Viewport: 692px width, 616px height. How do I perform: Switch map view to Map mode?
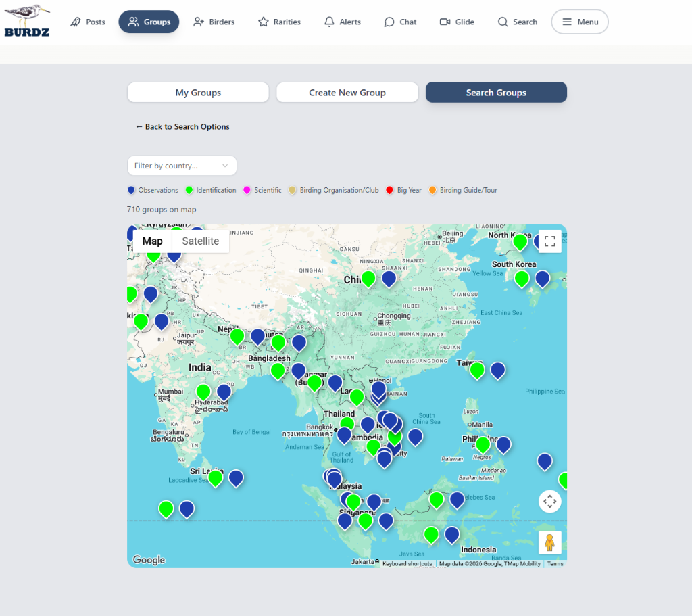[x=153, y=241]
